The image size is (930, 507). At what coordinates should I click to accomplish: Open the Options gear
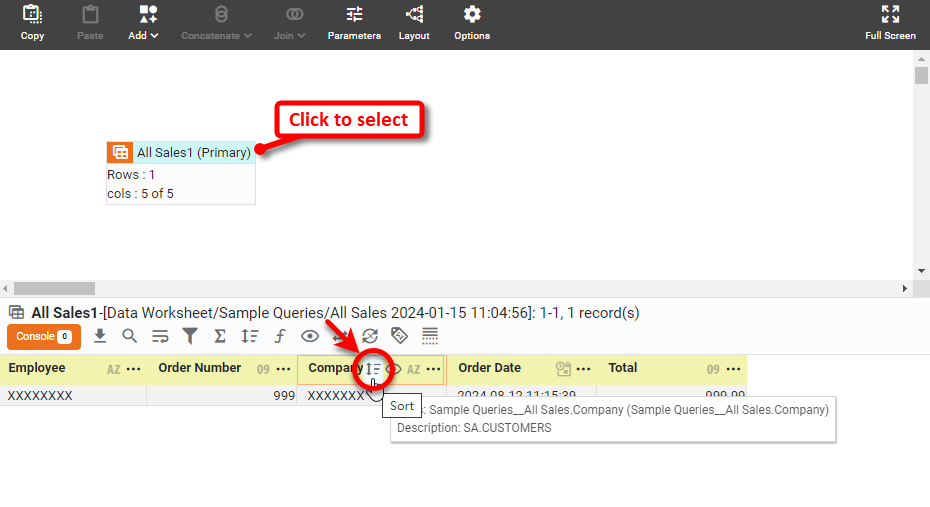click(x=472, y=24)
